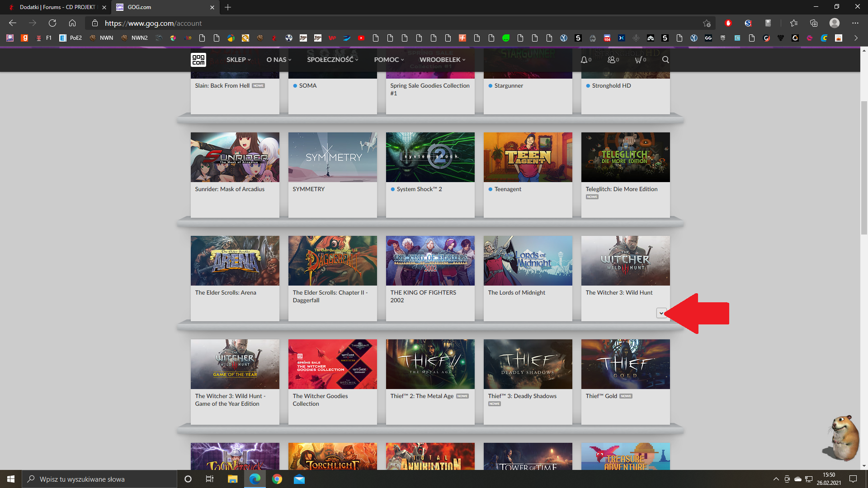Open the F1 bookmark
Viewport: 868px width, 488px height.
pyautogui.click(x=44, y=38)
